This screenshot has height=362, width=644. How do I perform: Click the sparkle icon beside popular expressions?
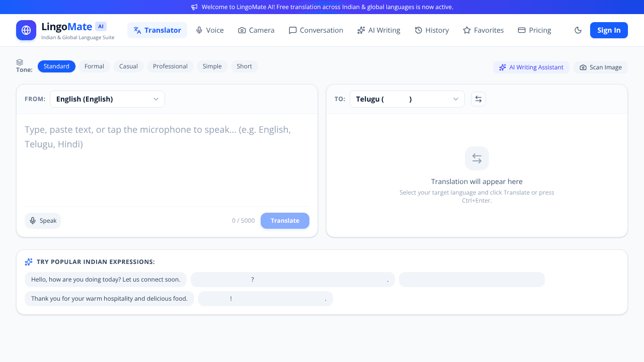pos(29,262)
